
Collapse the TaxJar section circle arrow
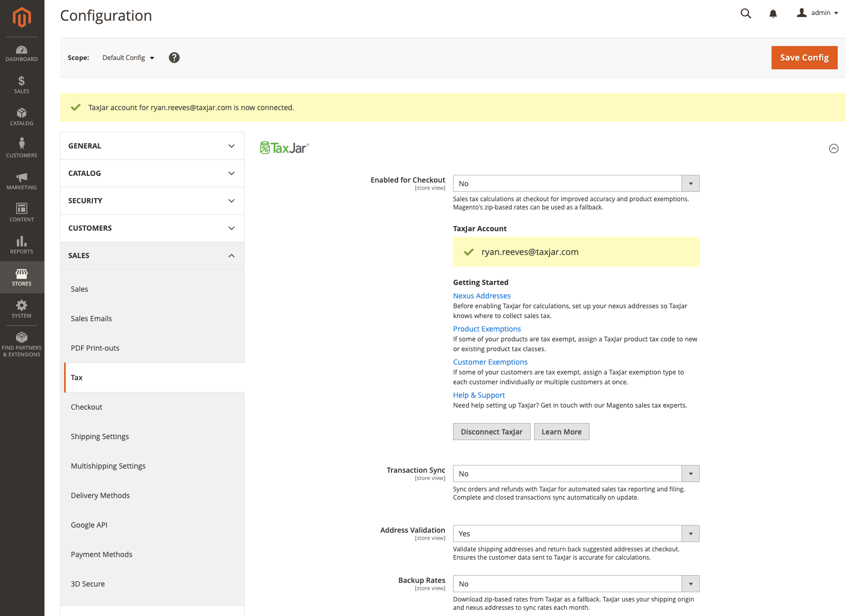834,148
